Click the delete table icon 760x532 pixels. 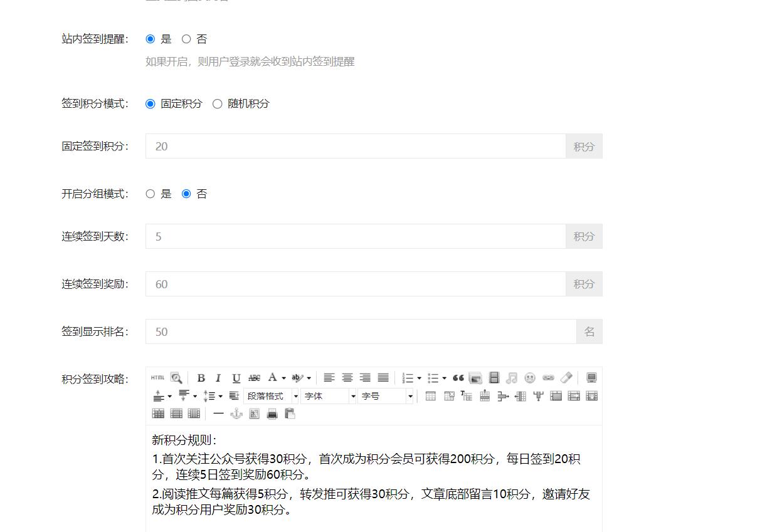(449, 396)
